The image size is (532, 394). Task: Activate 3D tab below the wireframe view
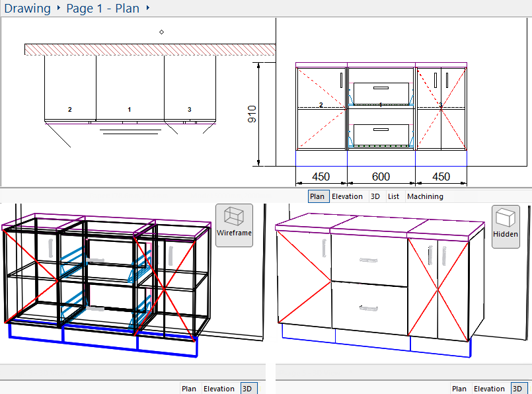pos(248,389)
